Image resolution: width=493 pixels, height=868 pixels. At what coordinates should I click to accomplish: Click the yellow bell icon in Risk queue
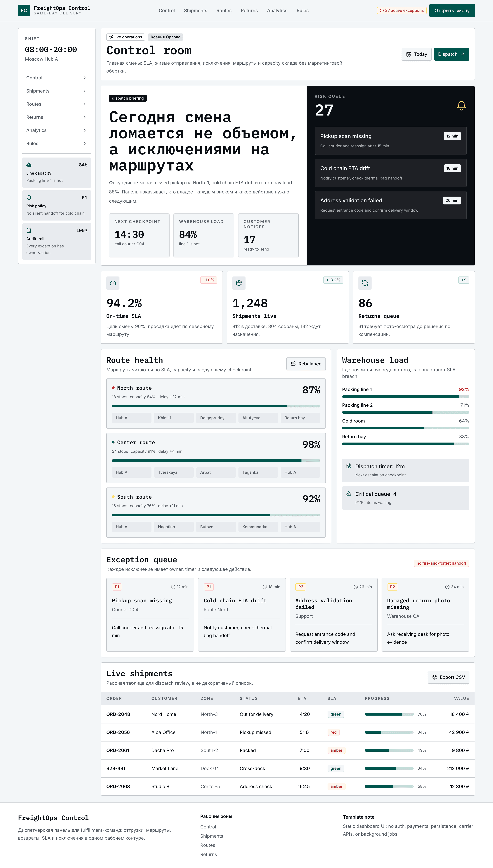click(x=461, y=106)
